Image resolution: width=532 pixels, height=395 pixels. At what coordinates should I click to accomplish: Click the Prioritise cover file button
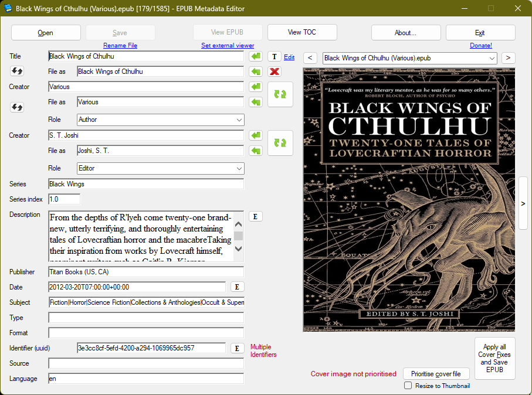[x=436, y=374]
